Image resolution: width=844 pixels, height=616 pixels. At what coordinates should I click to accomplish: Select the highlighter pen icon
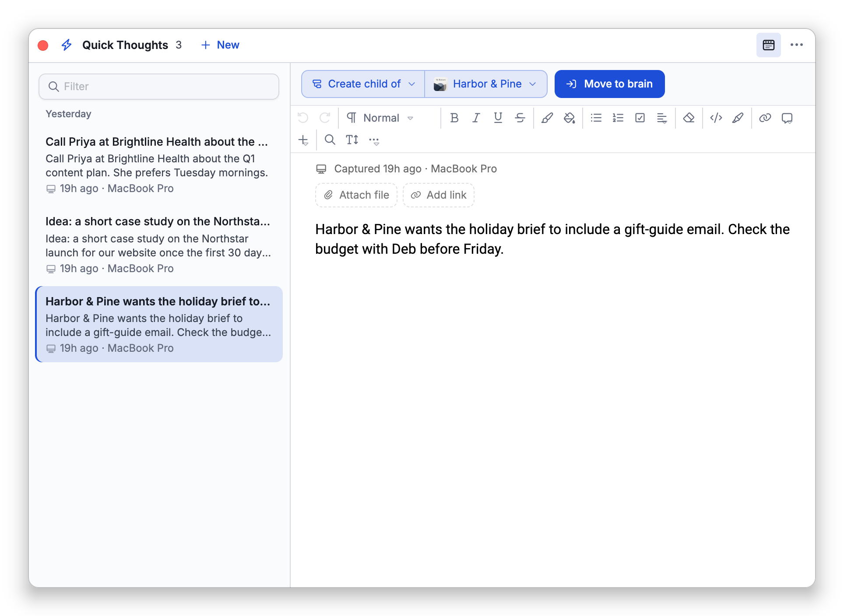click(x=738, y=118)
